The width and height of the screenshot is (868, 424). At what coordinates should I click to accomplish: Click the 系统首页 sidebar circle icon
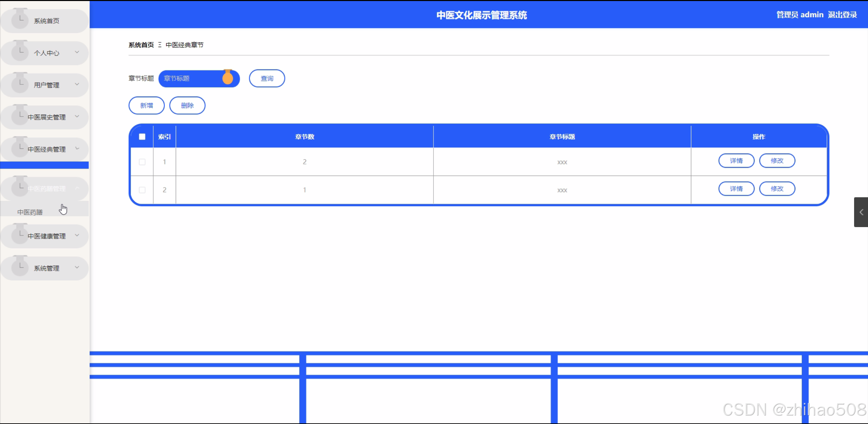pos(20,20)
